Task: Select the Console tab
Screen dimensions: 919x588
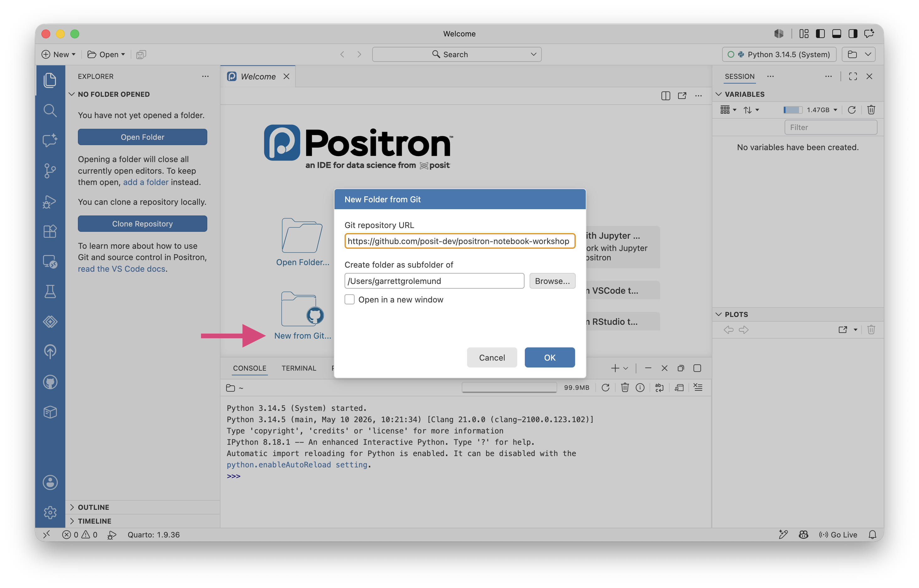Action: [x=250, y=368]
